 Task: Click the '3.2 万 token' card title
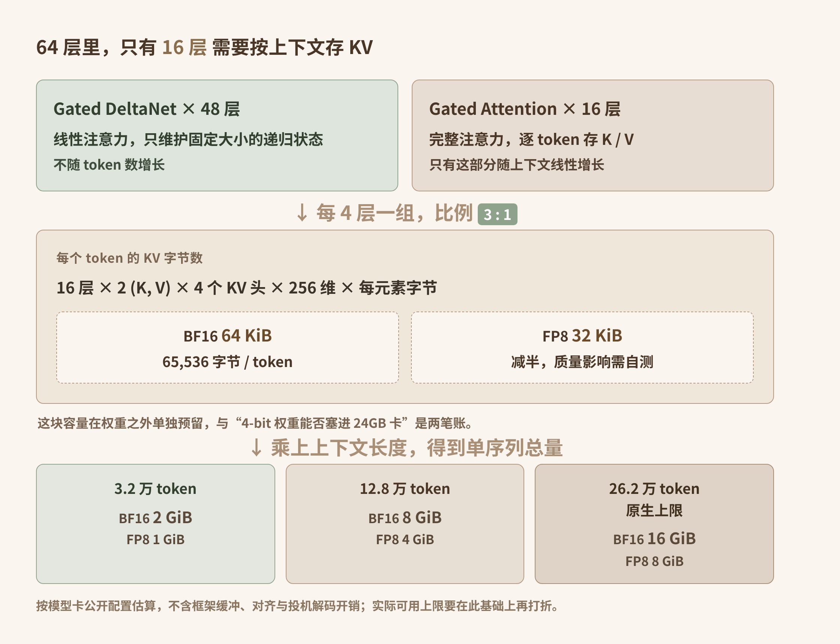tap(155, 489)
